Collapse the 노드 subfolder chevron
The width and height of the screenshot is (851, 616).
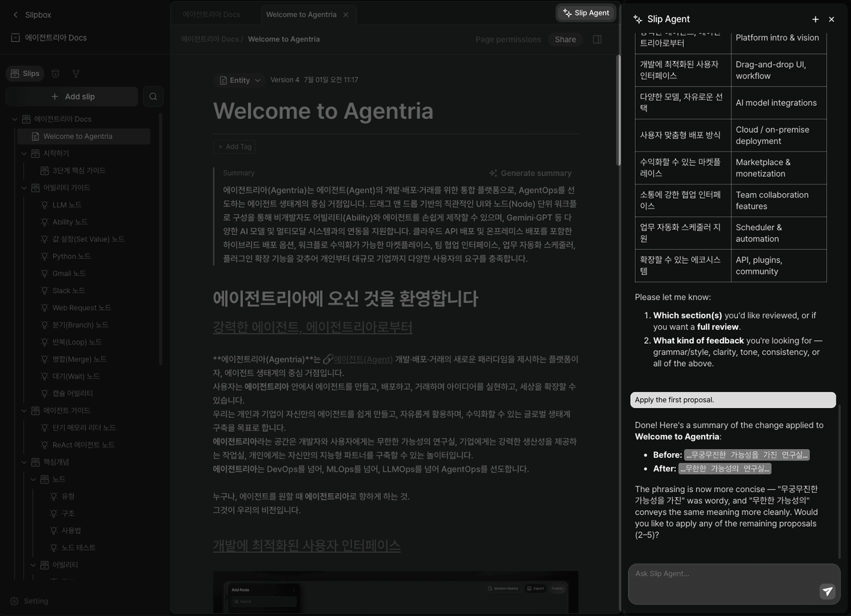(33, 479)
